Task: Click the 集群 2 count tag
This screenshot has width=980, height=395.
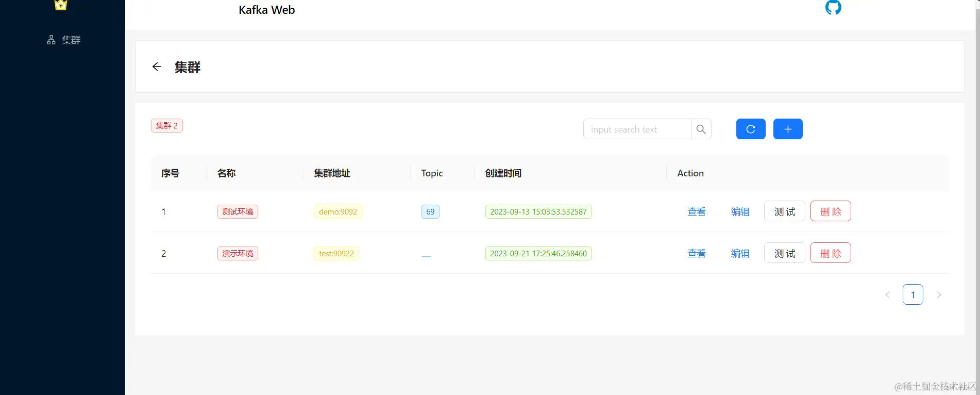Action: [167, 125]
